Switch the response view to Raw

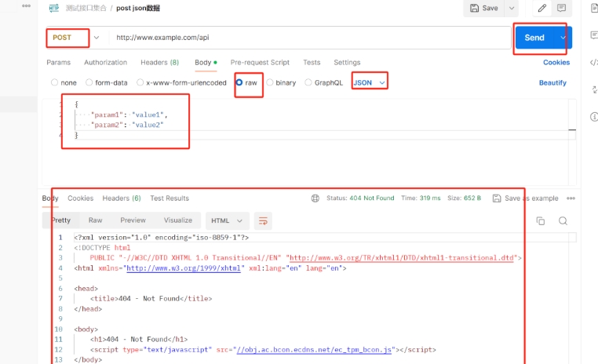(95, 220)
